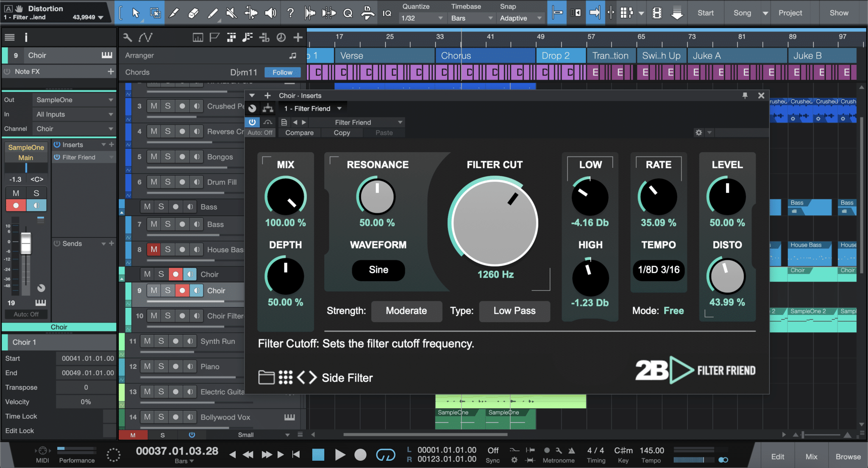Switch to the Mix view
Image resolution: width=868 pixels, height=468 pixels.
coord(811,457)
